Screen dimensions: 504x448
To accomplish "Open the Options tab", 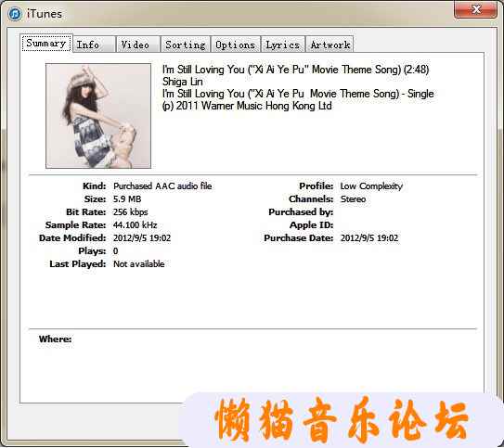I will point(235,45).
